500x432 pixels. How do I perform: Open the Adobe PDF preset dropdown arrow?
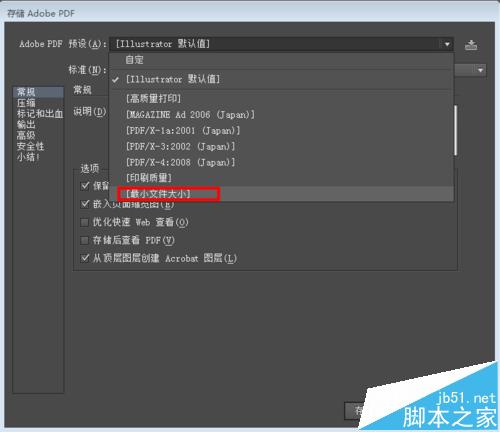coord(447,44)
